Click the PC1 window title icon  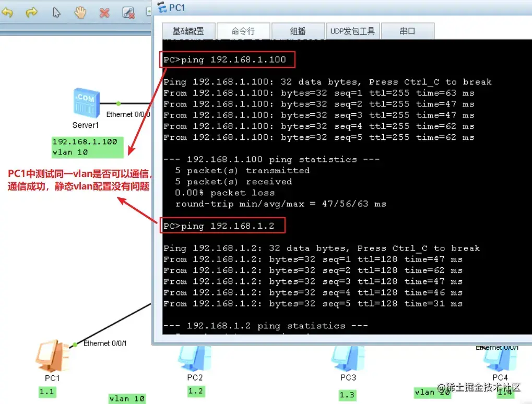point(162,7)
